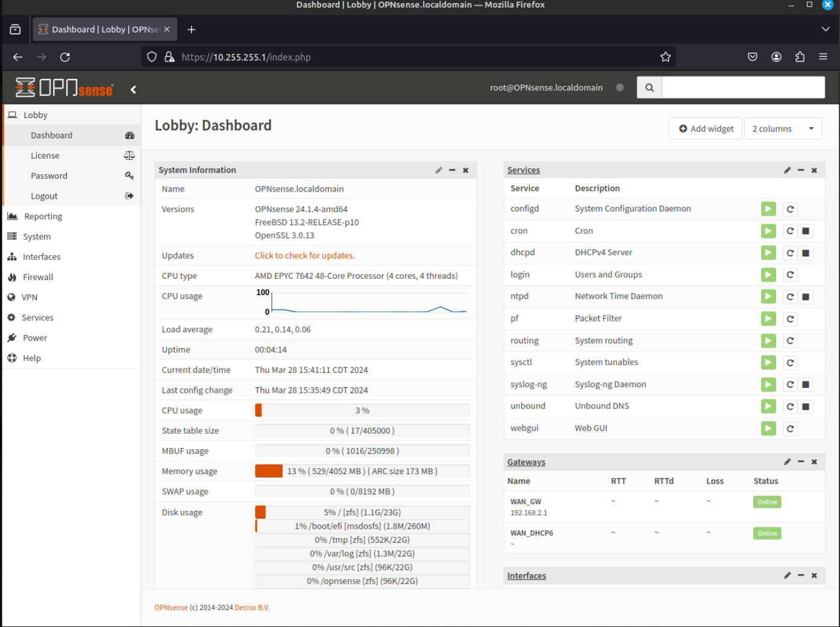Expand the Reporting menu section
Viewport: 840px width, 627px height.
coord(71,216)
